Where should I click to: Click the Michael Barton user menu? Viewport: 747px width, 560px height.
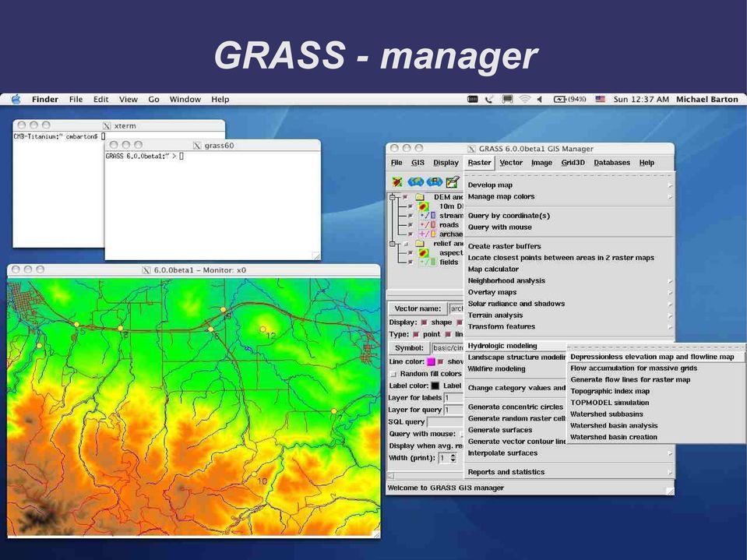(707, 99)
